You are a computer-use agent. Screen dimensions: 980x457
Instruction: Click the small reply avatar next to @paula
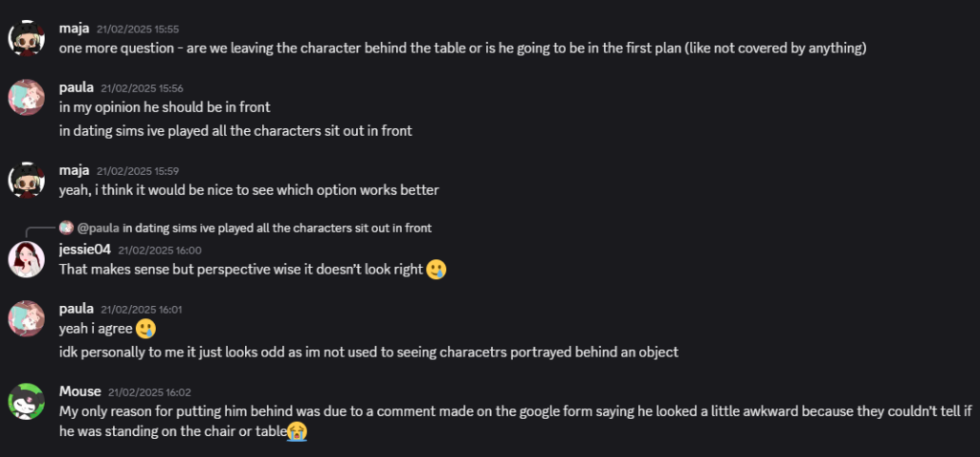pyautogui.click(x=66, y=228)
